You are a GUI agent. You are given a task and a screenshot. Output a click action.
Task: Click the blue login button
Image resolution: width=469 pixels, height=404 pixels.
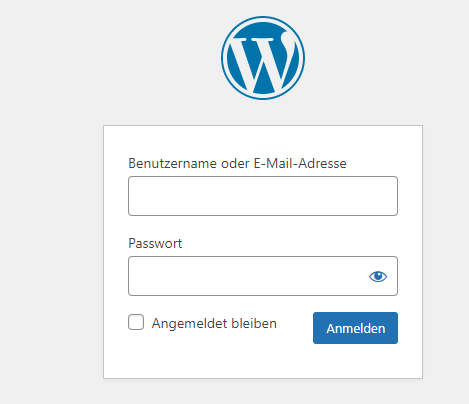[355, 328]
